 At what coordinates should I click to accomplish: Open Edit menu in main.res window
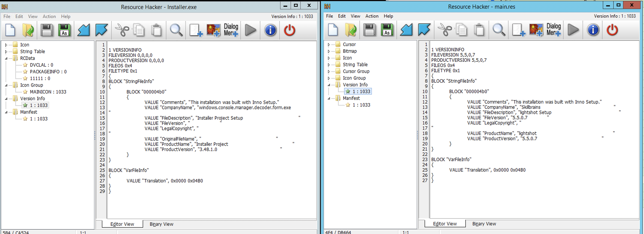click(342, 16)
